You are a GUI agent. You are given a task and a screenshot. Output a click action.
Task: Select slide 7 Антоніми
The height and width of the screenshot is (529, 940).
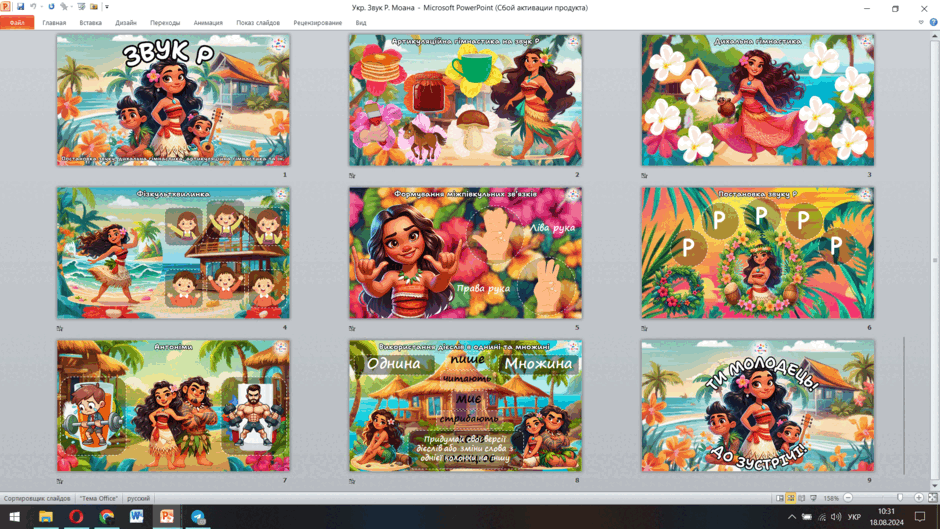[173, 405]
